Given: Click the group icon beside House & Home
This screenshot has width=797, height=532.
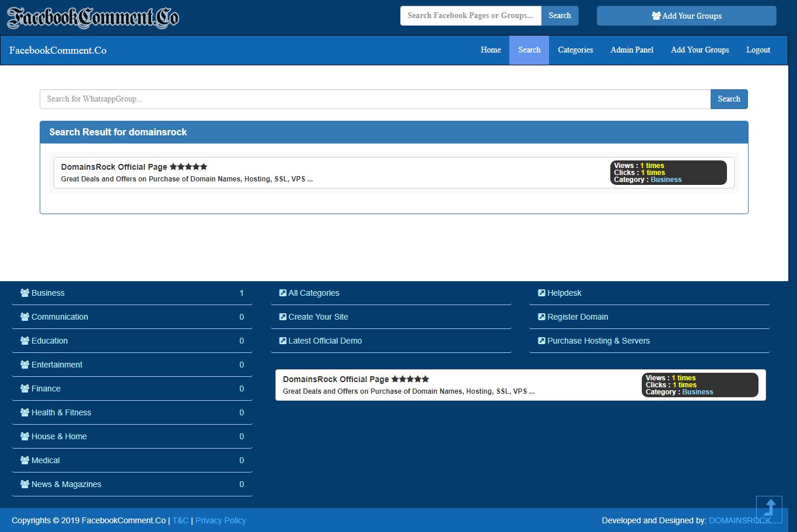Looking at the screenshot, I should click(x=25, y=436).
